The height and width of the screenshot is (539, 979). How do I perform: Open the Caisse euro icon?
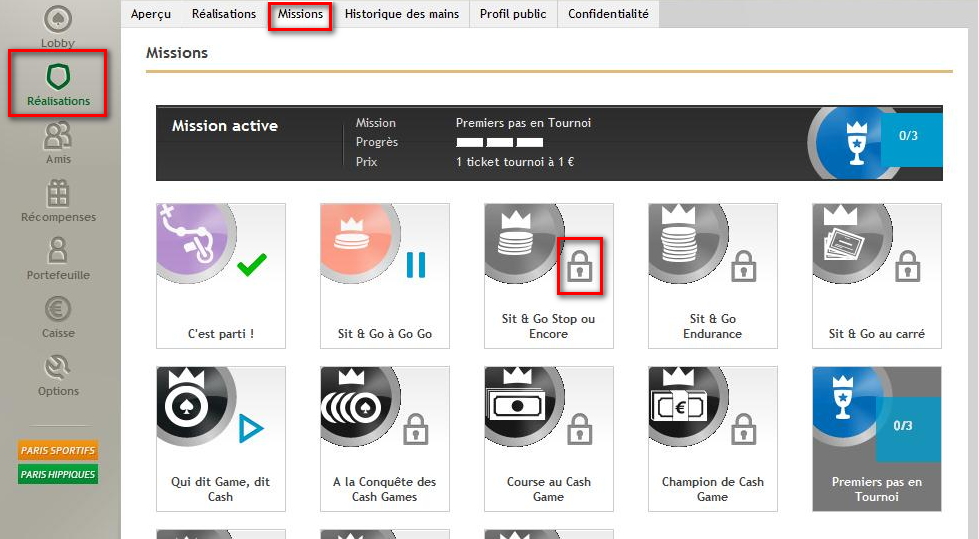[x=58, y=309]
